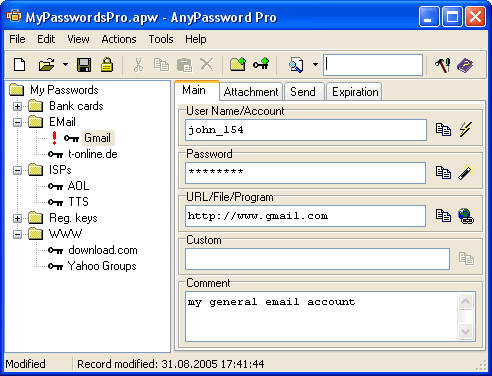492x376 pixels.
Task: Add a new folder via toolbar icon
Action: (238, 64)
